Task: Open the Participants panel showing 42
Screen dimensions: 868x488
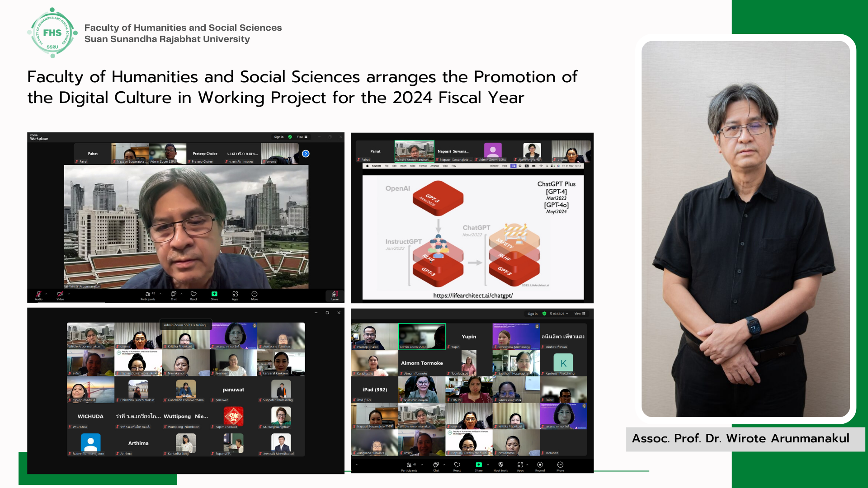Action: tap(148, 295)
